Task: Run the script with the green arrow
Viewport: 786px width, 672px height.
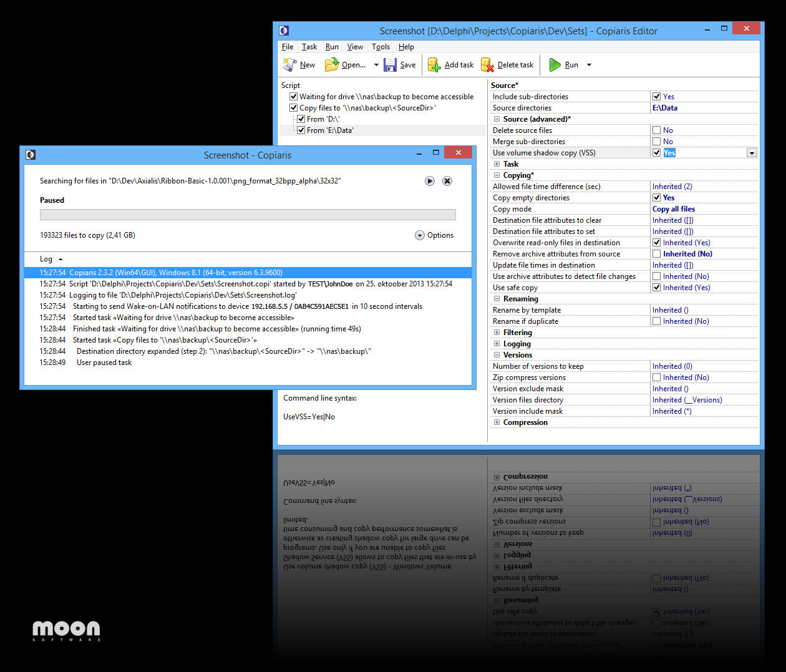Action: click(555, 64)
